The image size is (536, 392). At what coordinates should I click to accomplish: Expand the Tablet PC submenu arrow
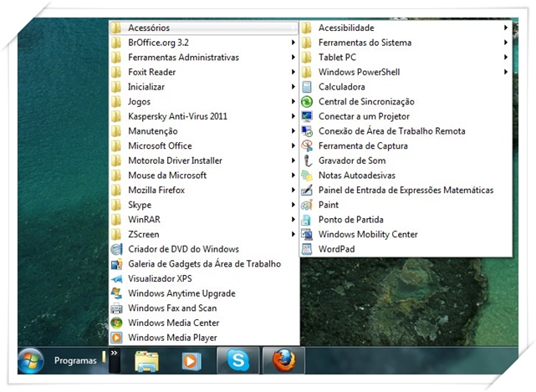pos(506,57)
